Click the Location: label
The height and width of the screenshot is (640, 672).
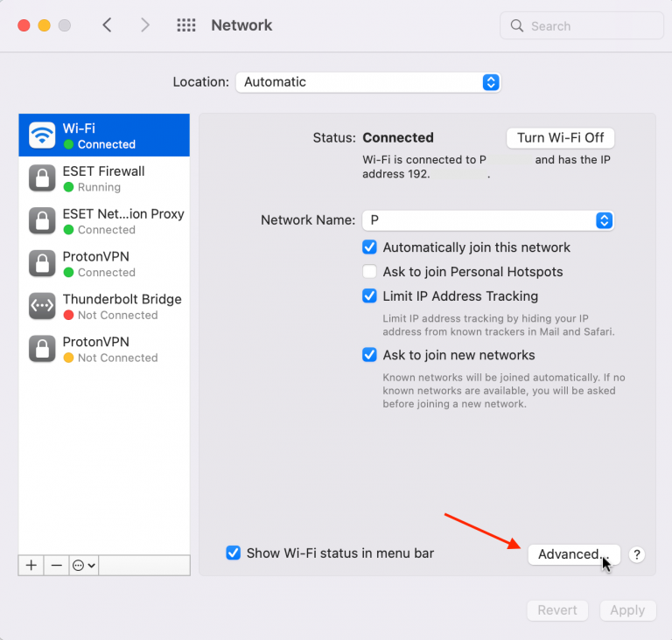[200, 82]
